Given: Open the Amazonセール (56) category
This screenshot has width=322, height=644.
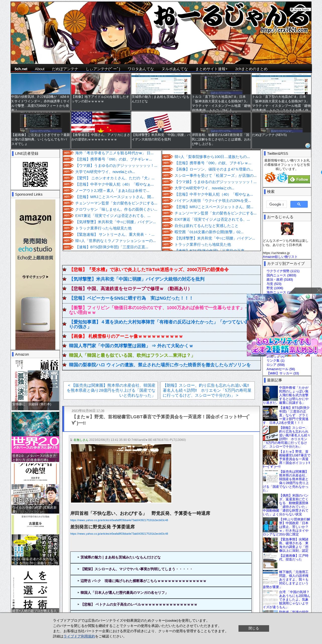Looking at the screenshot, I should (281, 369).
